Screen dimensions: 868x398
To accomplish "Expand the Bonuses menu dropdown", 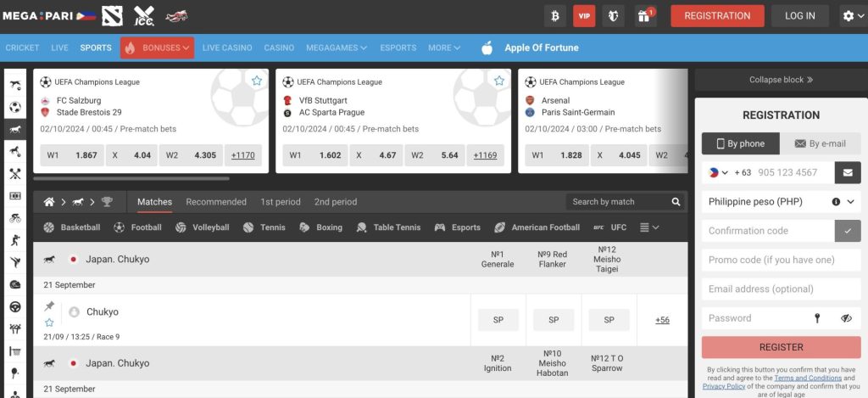I will [x=158, y=48].
